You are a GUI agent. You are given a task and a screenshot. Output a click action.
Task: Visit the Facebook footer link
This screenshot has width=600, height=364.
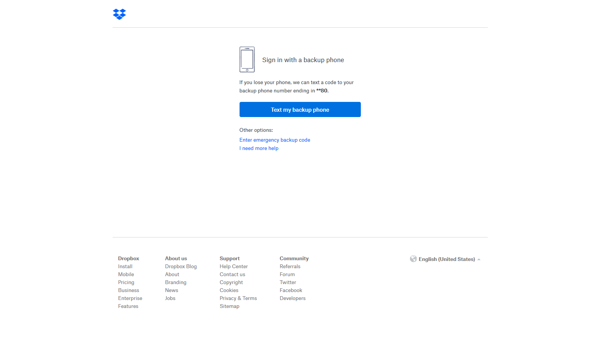click(291, 290)
